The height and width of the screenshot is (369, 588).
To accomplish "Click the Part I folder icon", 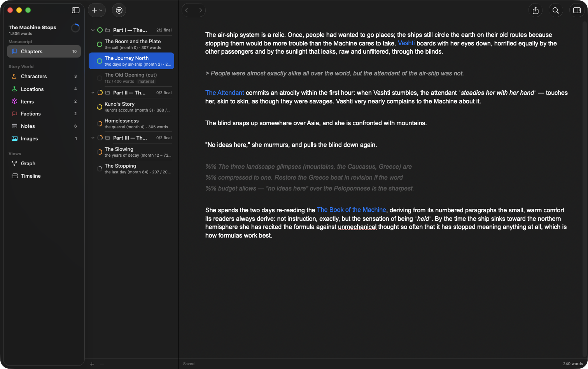I will coord(108,30).
